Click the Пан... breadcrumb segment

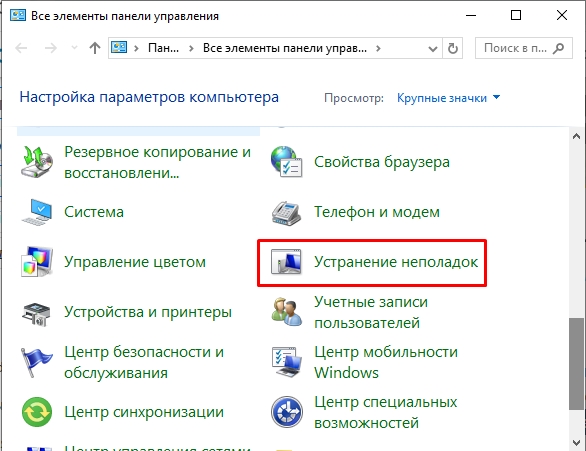click(x=163, y=48)
